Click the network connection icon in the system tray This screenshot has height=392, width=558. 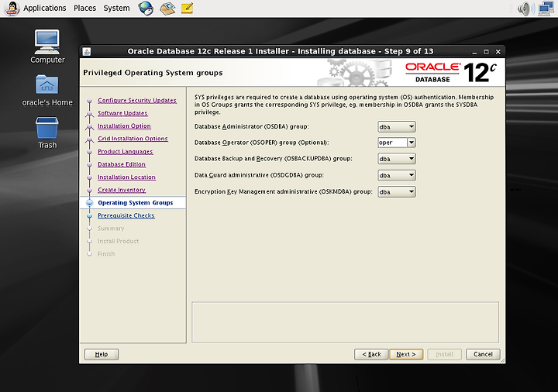point(546,9)
